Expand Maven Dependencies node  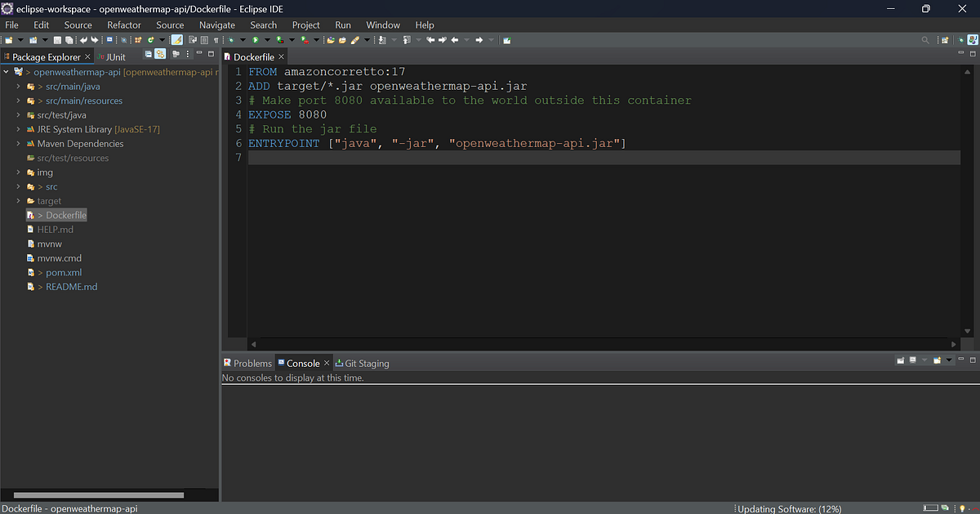[x=18, y=143]
